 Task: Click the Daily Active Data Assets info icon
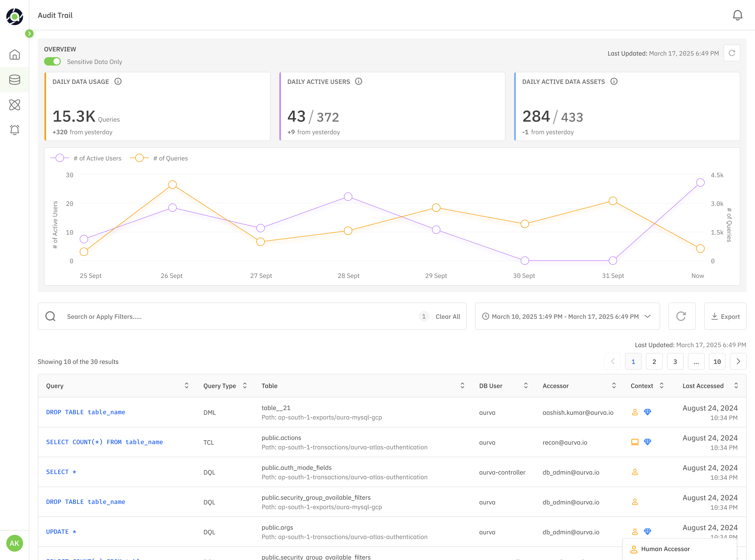click(x=614, y=81)
